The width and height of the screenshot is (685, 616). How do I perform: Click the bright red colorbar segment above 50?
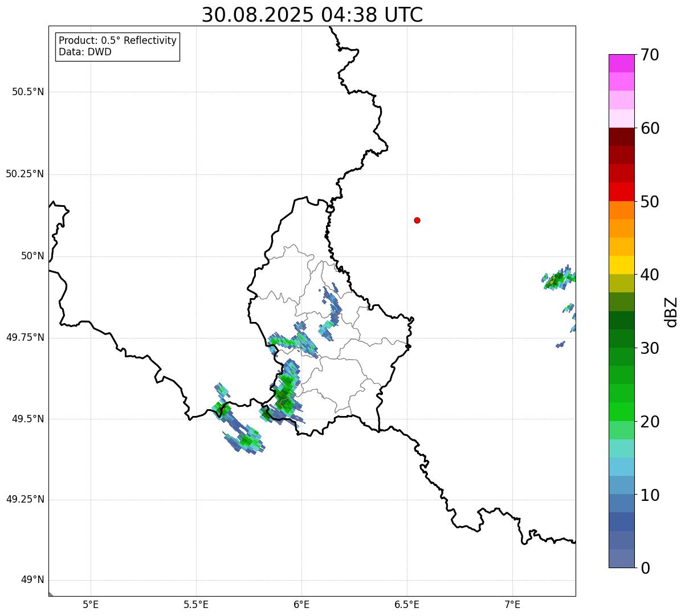(621, 191)
